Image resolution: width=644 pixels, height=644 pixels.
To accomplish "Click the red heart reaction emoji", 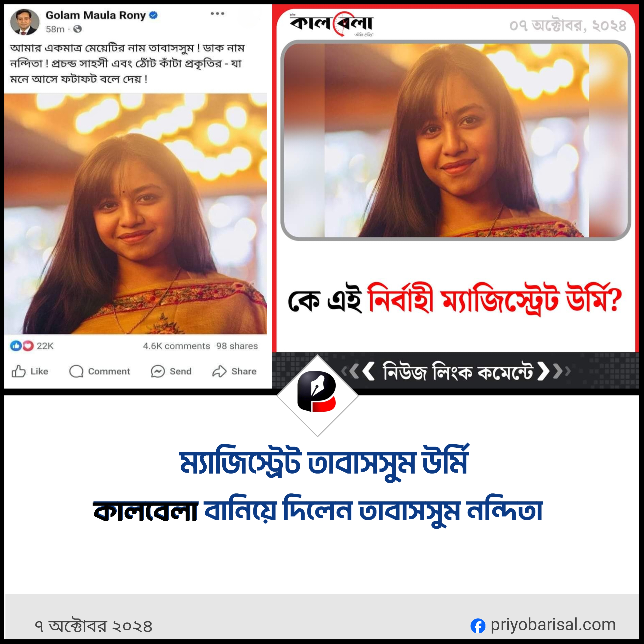I will (28, 346).
